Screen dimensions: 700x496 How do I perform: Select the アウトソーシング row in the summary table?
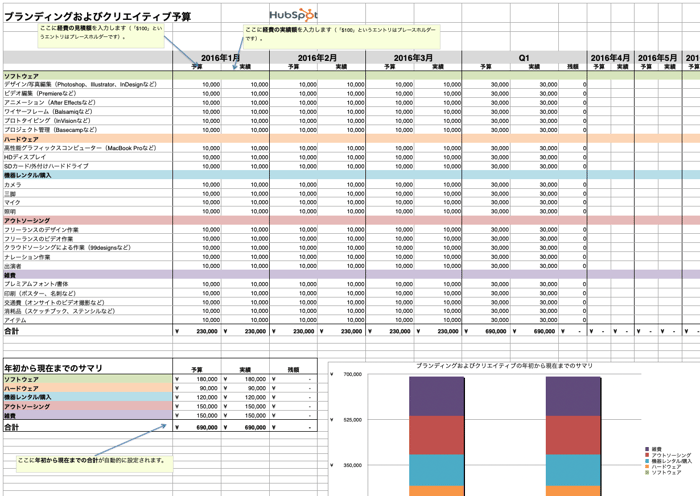(x=88, y=407)
